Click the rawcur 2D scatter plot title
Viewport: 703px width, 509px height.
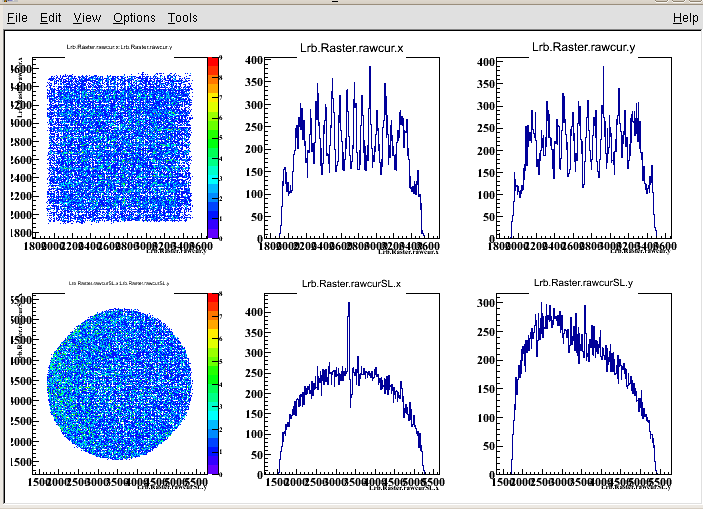tap(119, 47)
